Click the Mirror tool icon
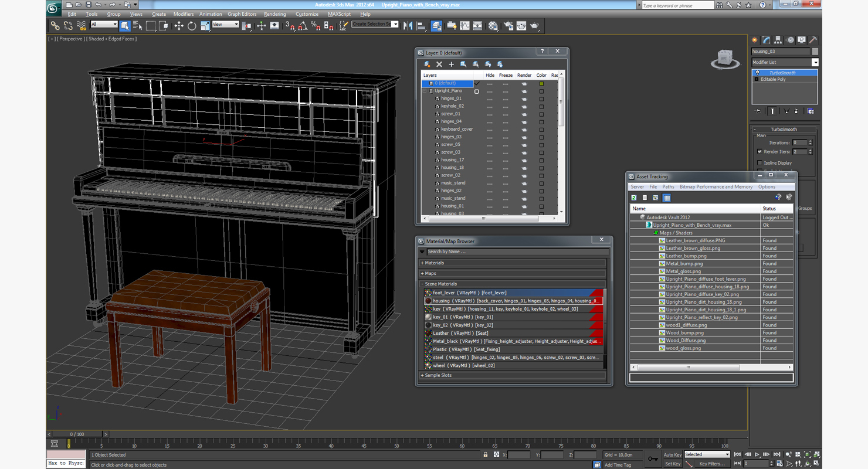Viewport: 868px width, 469px height. (408, 26)
